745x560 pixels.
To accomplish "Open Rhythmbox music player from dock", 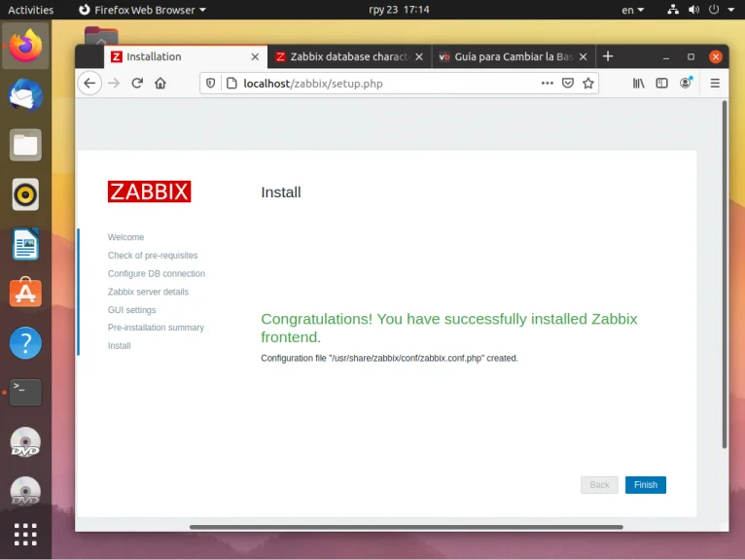I will pyautogui.click(x=25, y=194).
